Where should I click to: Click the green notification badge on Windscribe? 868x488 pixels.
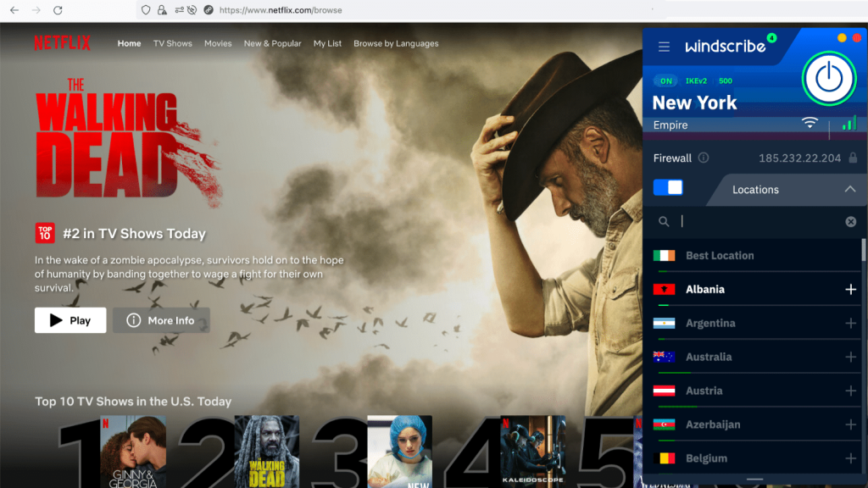(x=771, y=37)
